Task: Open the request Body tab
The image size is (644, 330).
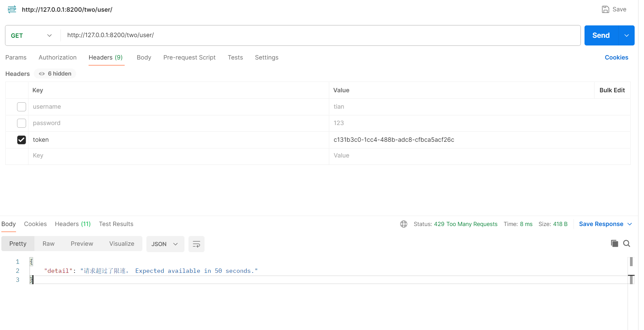Action: click(x=144, y=58)
